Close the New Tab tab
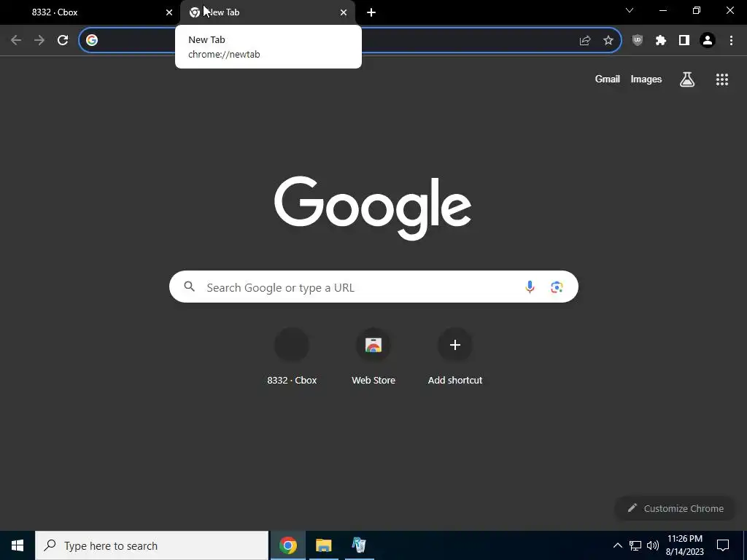 click(344, 12)
